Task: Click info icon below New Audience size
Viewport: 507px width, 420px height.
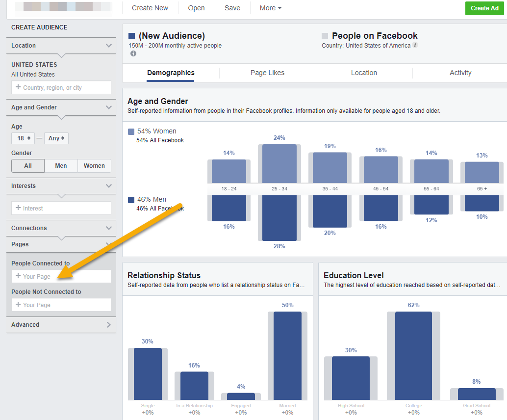Action: 133,53
